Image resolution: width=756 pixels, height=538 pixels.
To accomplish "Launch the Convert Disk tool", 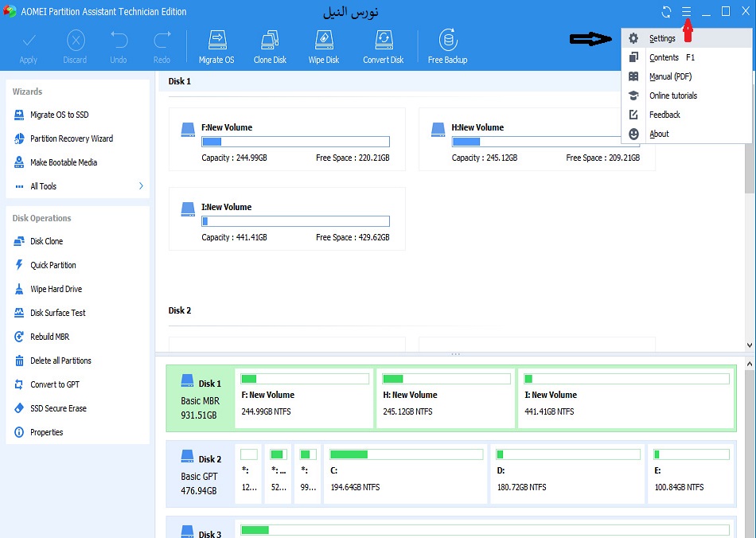I will click(x=383, y=46).
